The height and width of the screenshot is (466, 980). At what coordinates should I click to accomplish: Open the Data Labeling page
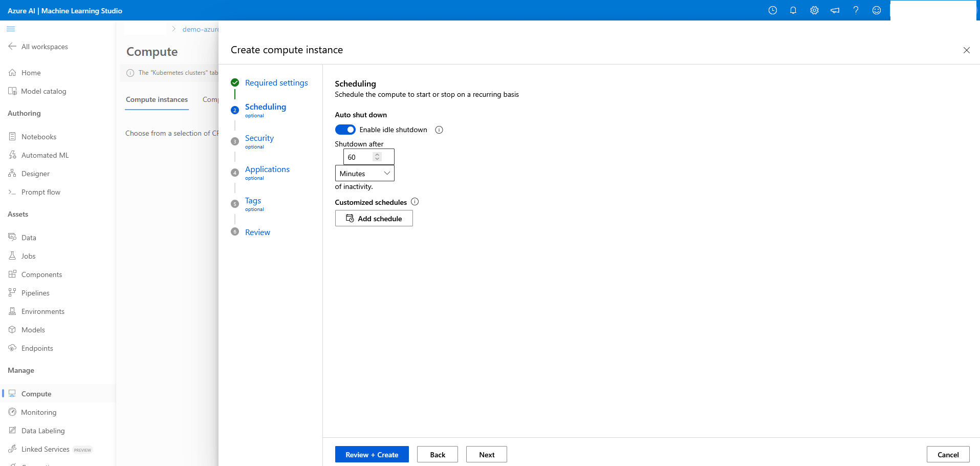tap(42, 430)
